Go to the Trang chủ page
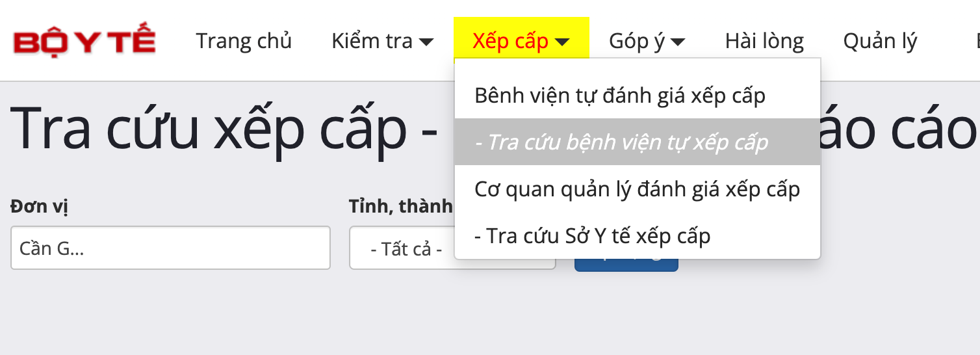 tap(244, 42)
